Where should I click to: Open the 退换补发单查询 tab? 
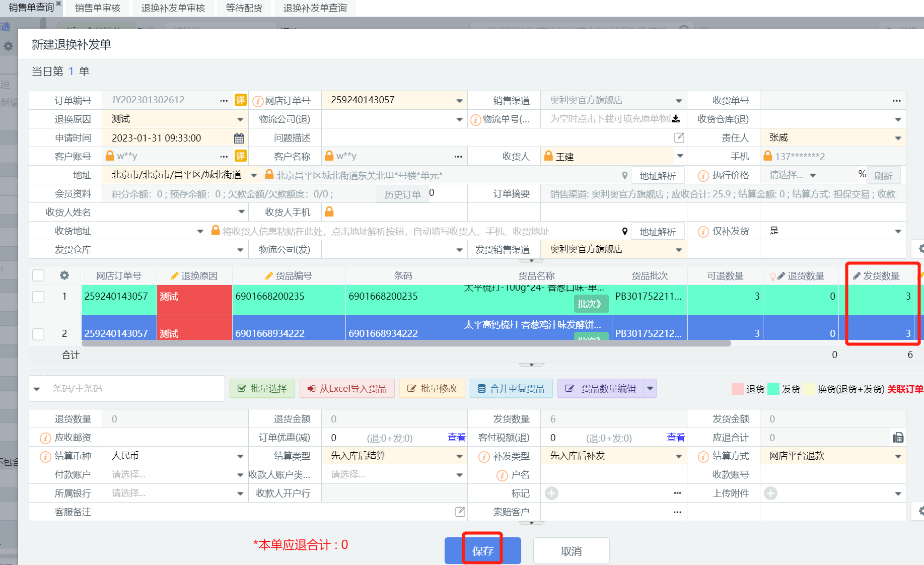click(315, 8)
